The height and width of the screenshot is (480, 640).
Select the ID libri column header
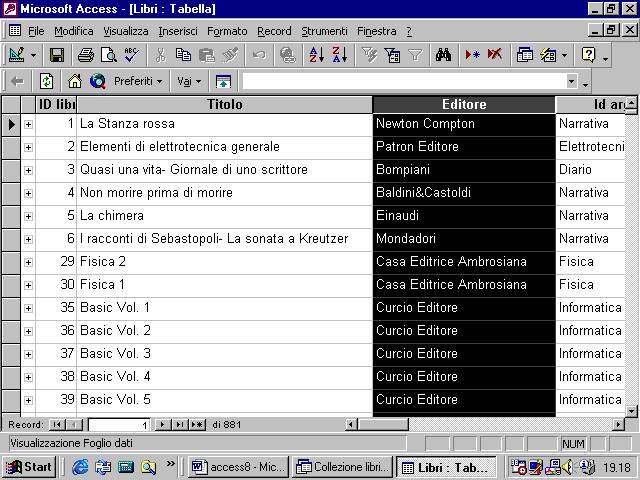(56, 104)
